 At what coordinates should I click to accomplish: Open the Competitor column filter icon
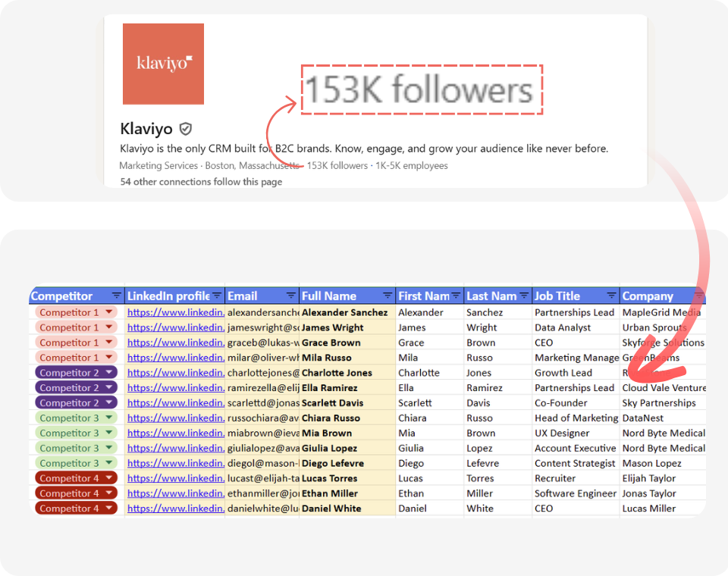coord(116,296)
